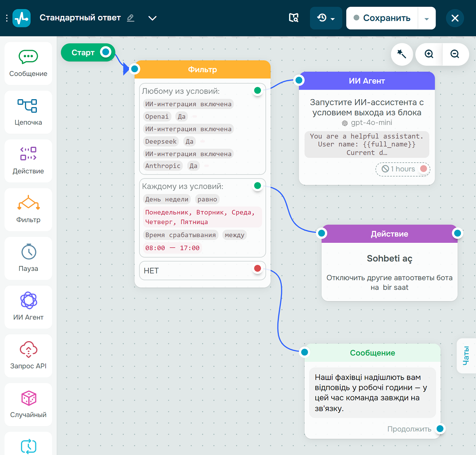Open the Сохранить split-button dropdown arrow
This screenshot has height=455, width=476.
[x=427, y=18]
